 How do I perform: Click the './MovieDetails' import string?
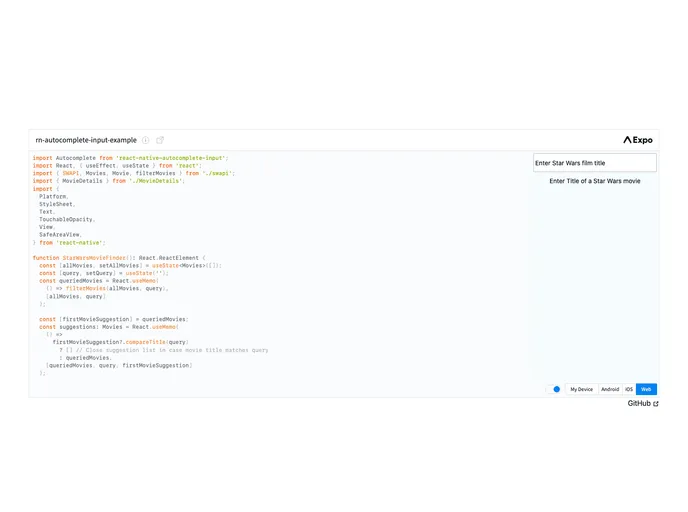(x=154, y=181)
